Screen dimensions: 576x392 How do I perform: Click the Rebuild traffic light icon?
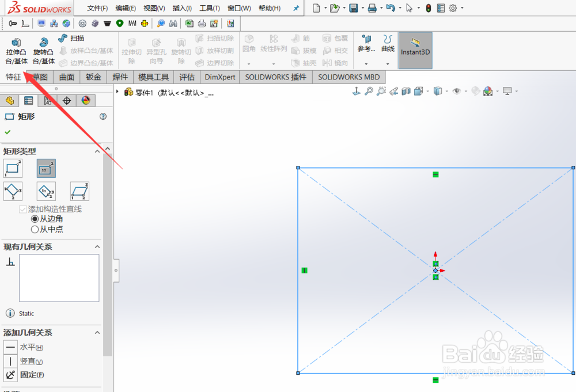[429, 7]
